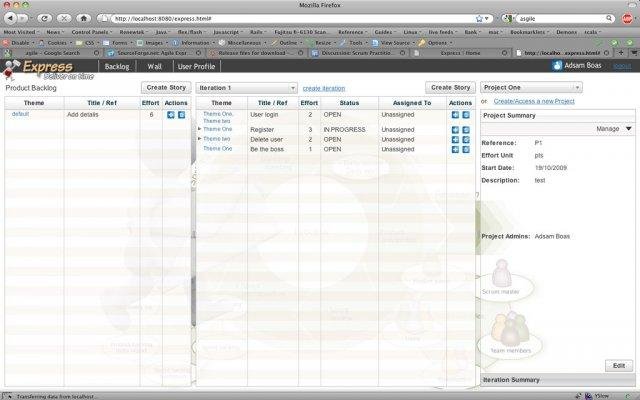Switch to the agile - Google Search tab
This screenshot has height=400, width=640.
[51, 53]
